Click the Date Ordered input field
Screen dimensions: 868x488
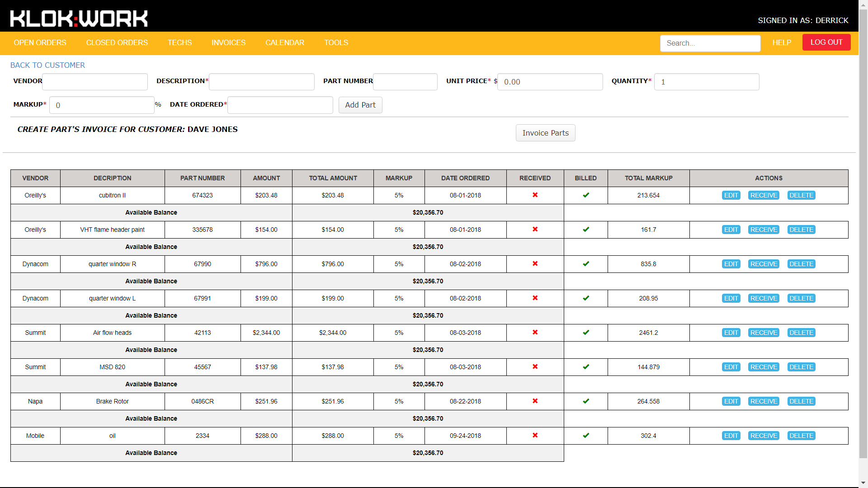pos(280,105)
